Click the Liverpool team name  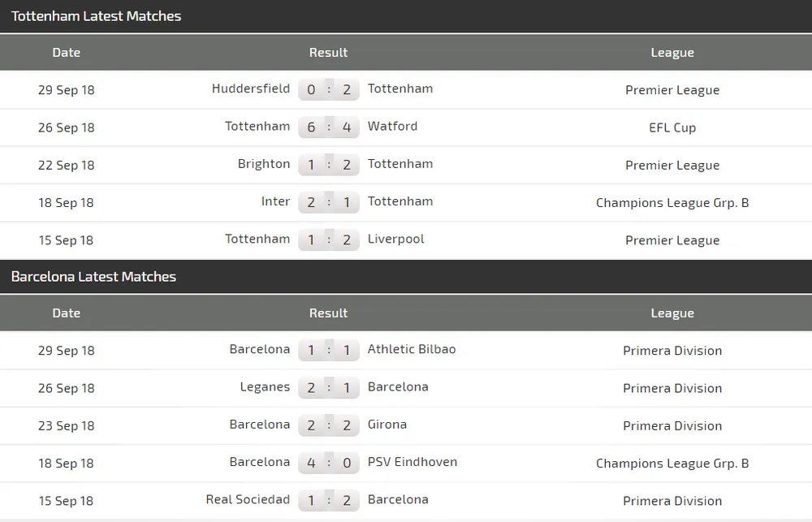pos(395,239)
